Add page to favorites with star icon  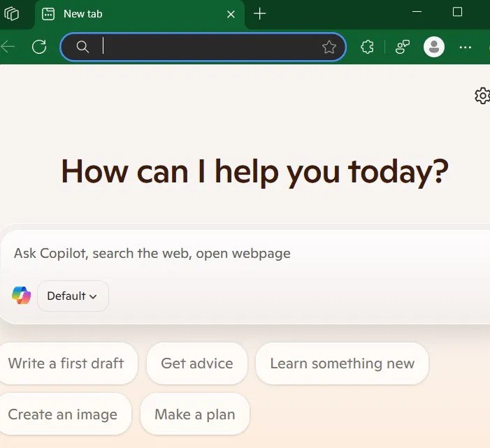click(x=329, y=47)
